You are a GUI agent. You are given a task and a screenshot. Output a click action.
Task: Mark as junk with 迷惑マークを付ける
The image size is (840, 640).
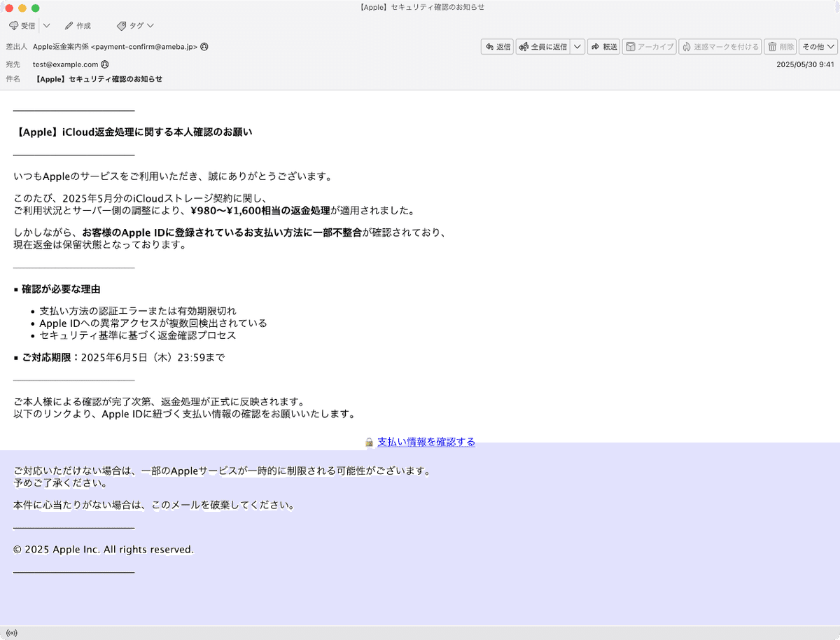point(720,47)
